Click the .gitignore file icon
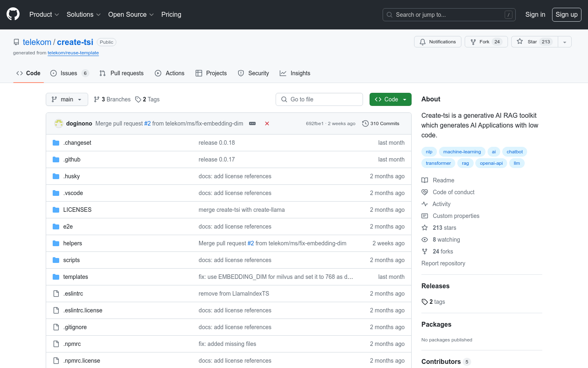This screenshot has height=368, width=588. [x=56, y=327]
